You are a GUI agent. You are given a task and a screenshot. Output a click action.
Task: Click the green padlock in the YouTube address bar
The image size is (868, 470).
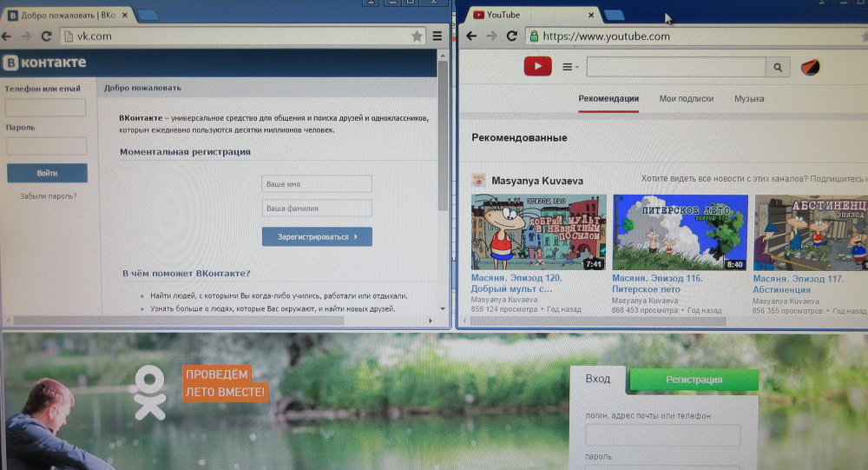pyautogui.click(x=534, y=36)
